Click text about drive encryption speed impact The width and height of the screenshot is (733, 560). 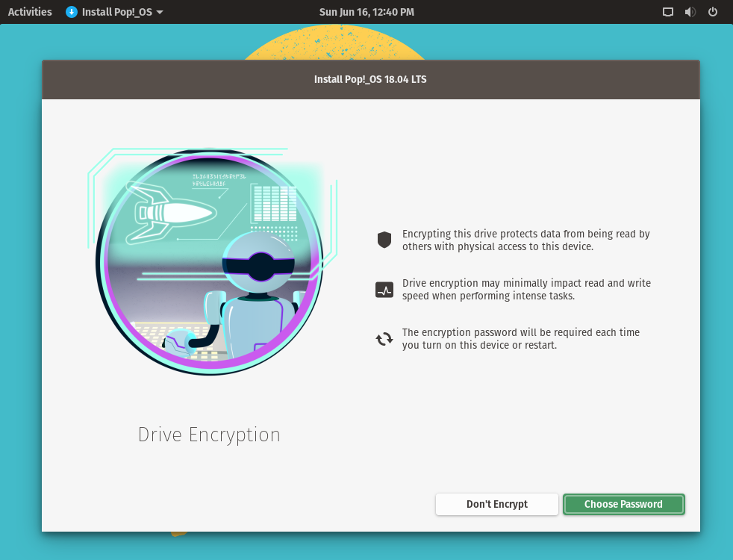(526, 290)
